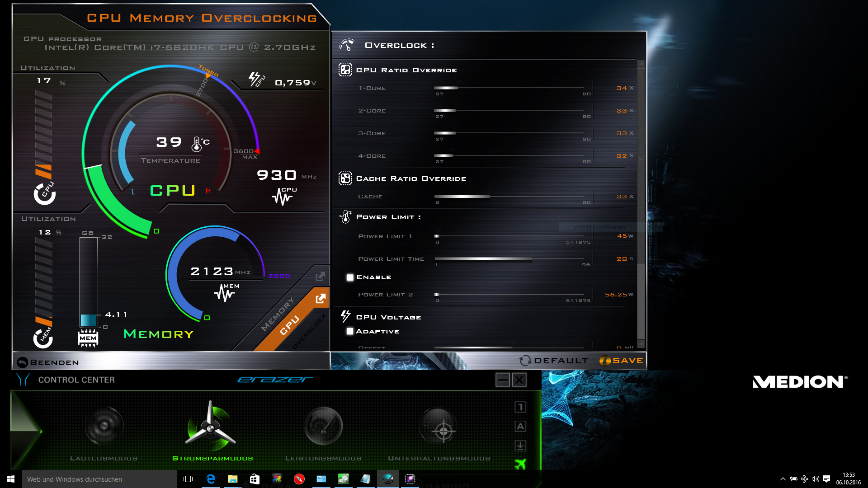Image resolution: width=868 pixels, height=488 pixels.
Task: Select the Lautlosmodus speaker icon
Action: [x=104, y=426]
